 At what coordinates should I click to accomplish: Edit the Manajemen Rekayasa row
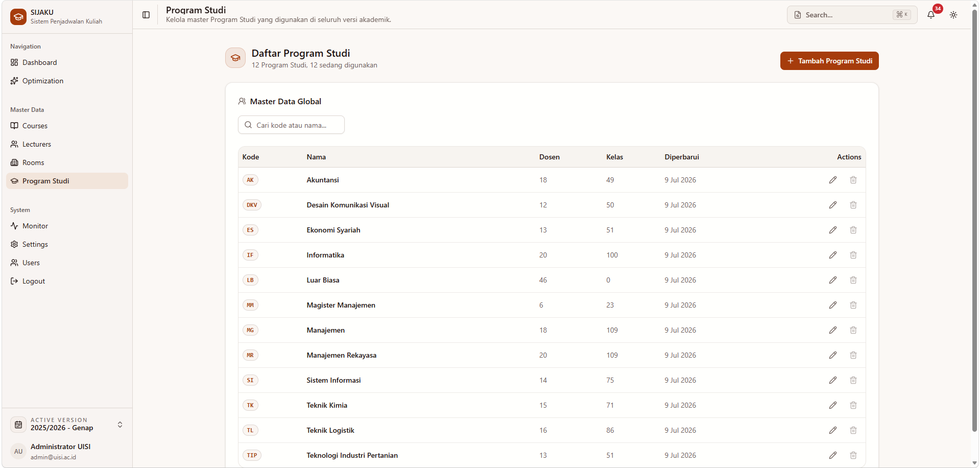(x=833, y=355)
